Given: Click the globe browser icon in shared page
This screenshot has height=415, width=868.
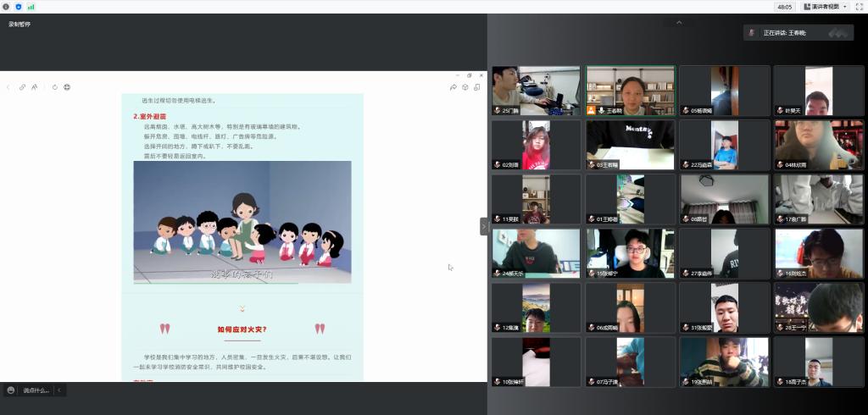Looking at the screenshot, I should pos(67,86).
